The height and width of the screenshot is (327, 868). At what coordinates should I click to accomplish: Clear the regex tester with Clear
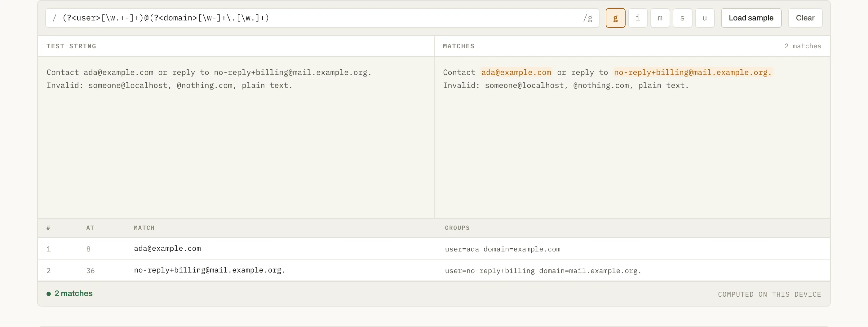805,18
